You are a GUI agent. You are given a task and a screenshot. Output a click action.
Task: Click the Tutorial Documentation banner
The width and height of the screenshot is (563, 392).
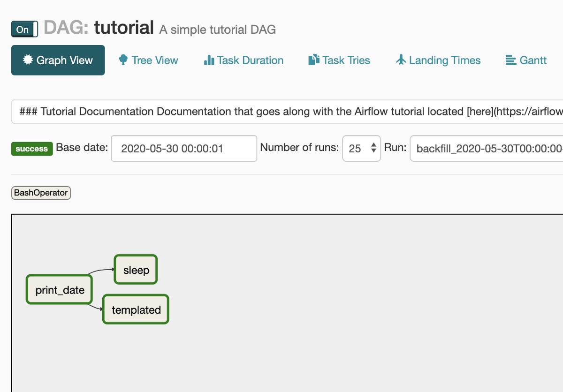[x=281, y=112]
